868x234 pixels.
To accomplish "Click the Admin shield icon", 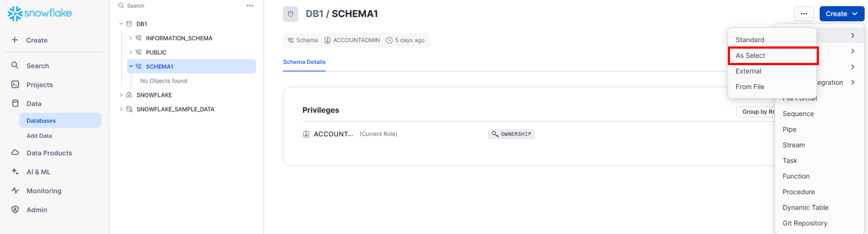I will (x=15, y=210).
